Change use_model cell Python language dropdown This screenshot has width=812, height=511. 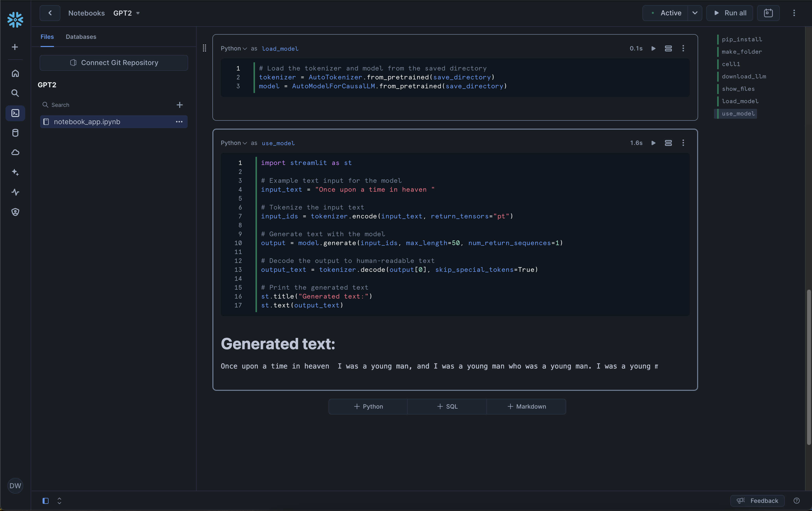click(234, 143)
